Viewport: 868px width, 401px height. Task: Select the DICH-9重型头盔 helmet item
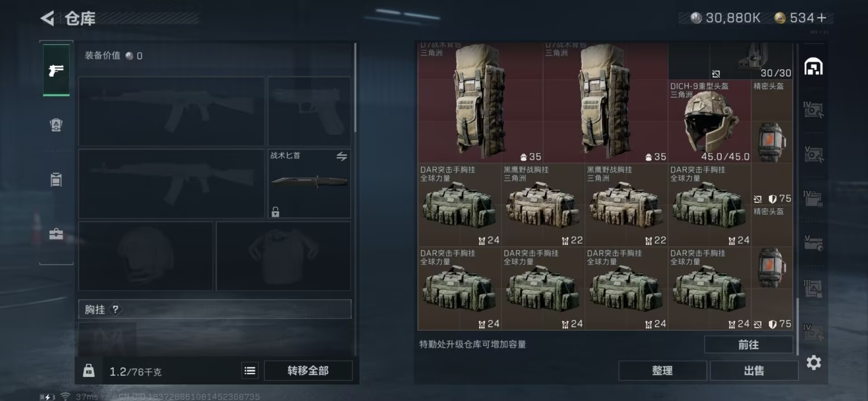[709, 121]
